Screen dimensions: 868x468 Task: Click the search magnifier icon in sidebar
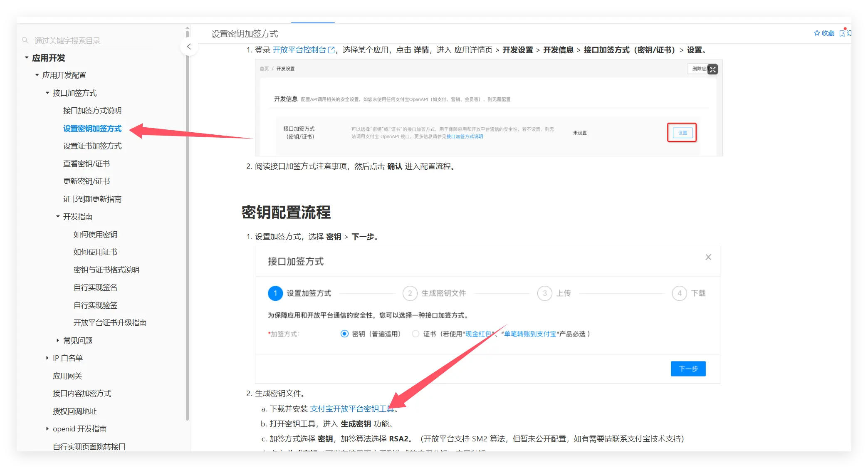pyautogui.click(x=25, y=40)
